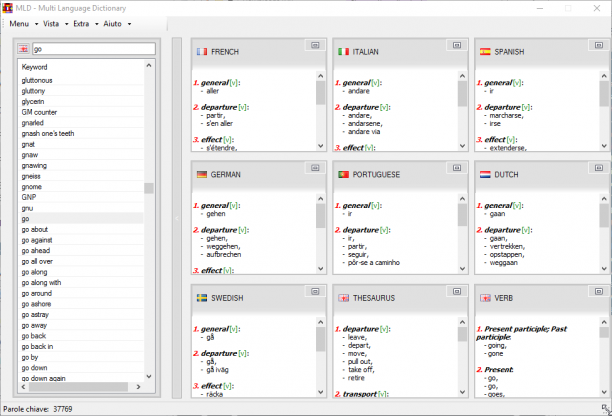Image resolution: width=612 pixels, height=416 pixels.
Task: Click Spanish panel scroll down arrow
Action: coord(604,146)
